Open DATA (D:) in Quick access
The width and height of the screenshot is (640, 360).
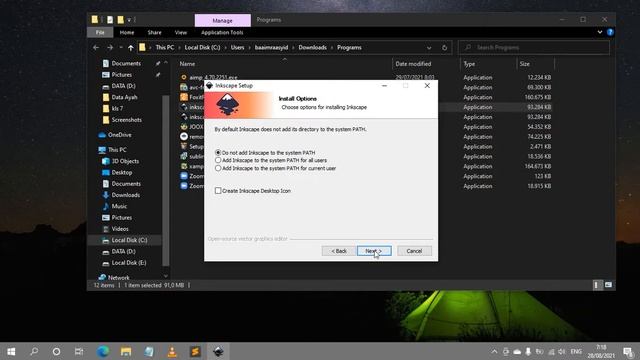pos(123,86)
